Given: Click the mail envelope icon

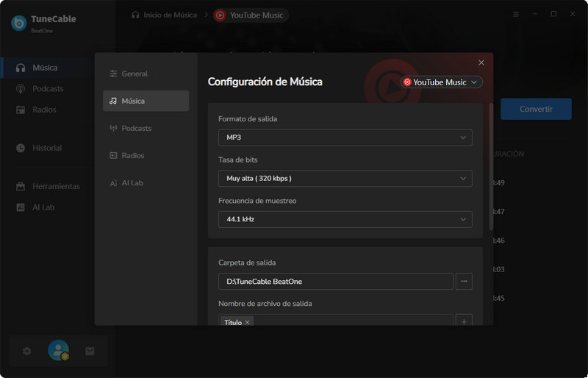Looking at the screenshot, I should pos(90,352).
